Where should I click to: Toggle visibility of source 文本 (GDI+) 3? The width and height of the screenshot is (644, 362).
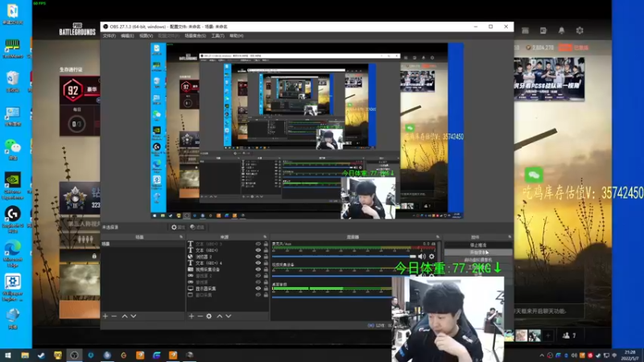258,244
